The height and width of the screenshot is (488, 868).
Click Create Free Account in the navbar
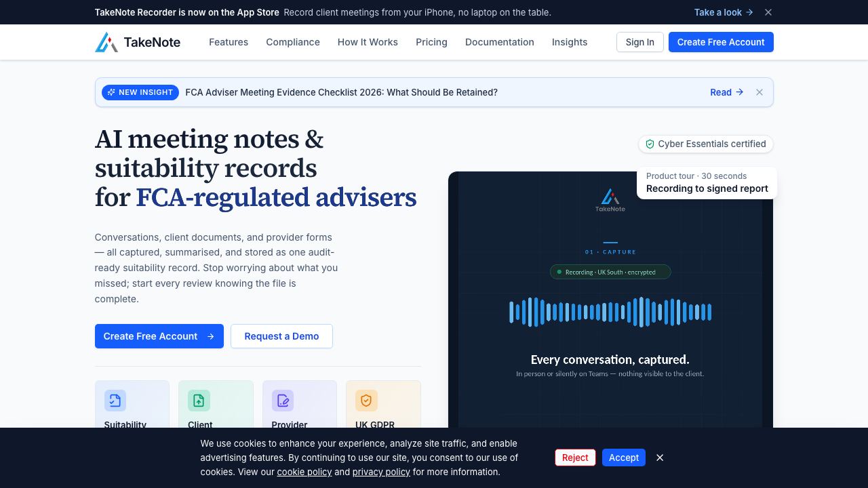tap(721, 42)
